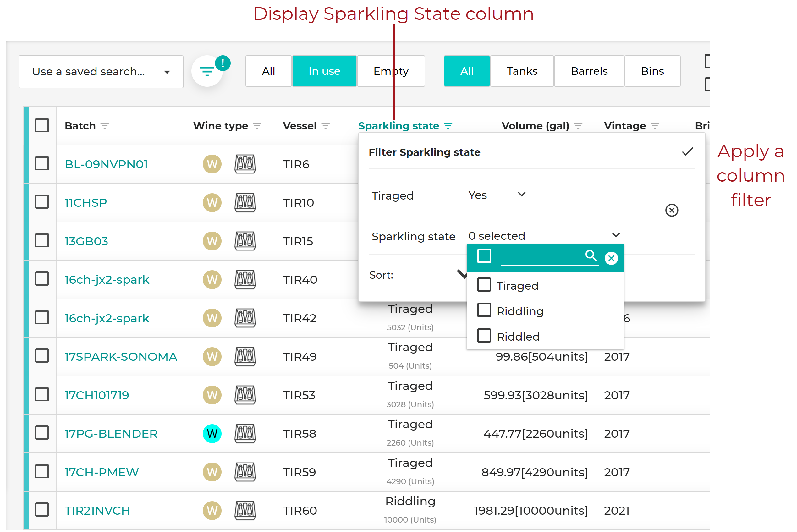Confirm filter with the checkmark icon

[x=687, y=152]
